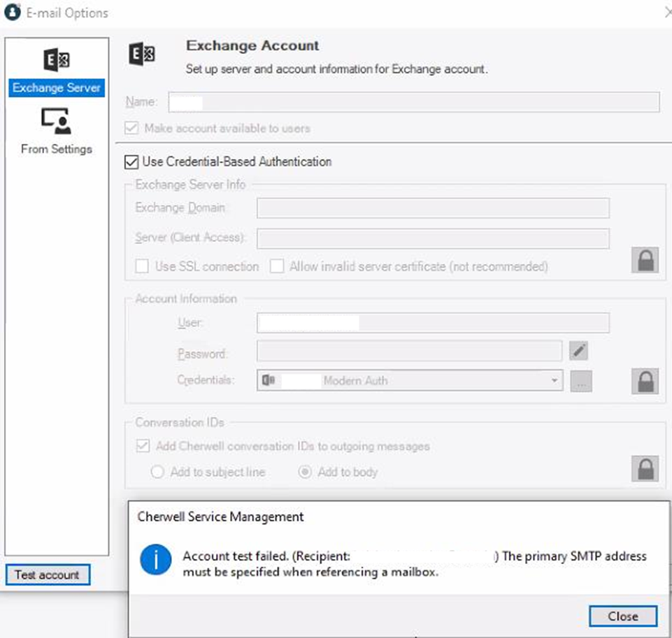Click the ellipsis button beside Credentials

581,381
